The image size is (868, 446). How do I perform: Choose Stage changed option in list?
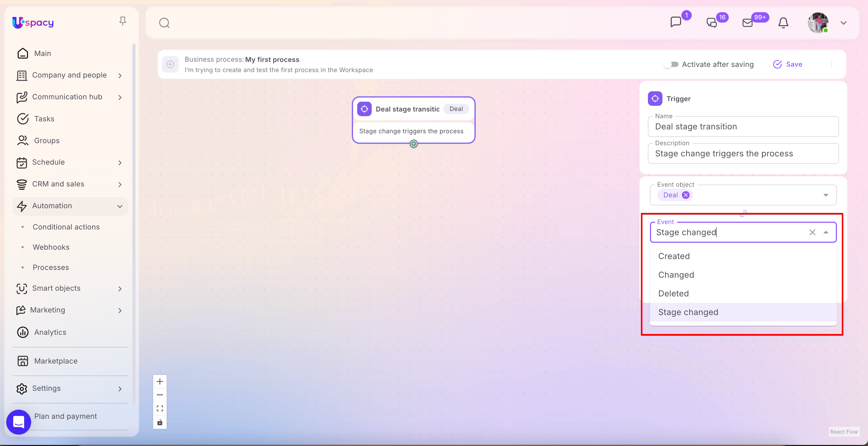688,312
